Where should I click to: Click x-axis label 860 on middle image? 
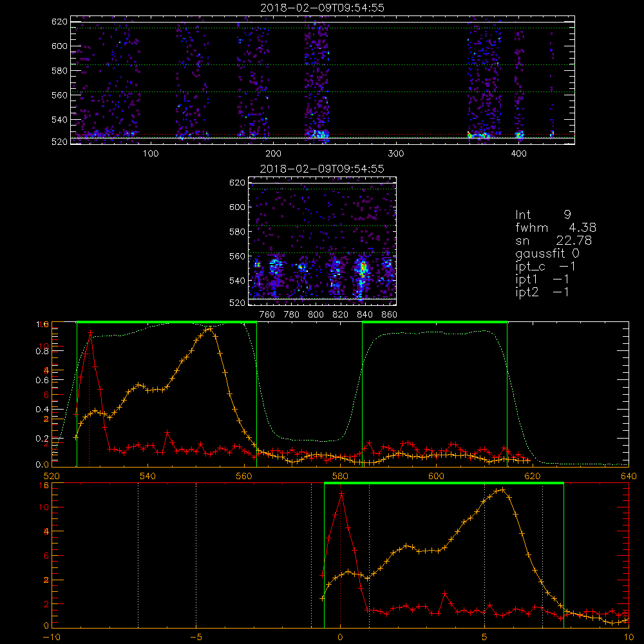[x=390, y=315]
